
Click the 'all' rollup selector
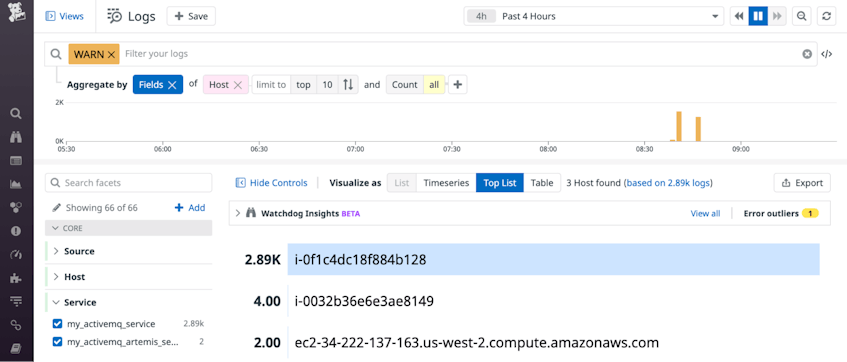point(434,85)
